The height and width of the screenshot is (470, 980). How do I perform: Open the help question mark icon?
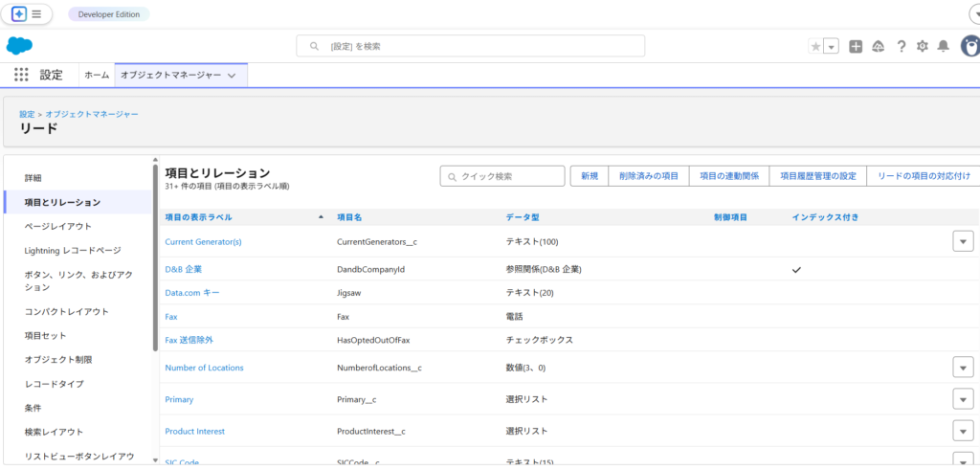click(x=901, y=46)
